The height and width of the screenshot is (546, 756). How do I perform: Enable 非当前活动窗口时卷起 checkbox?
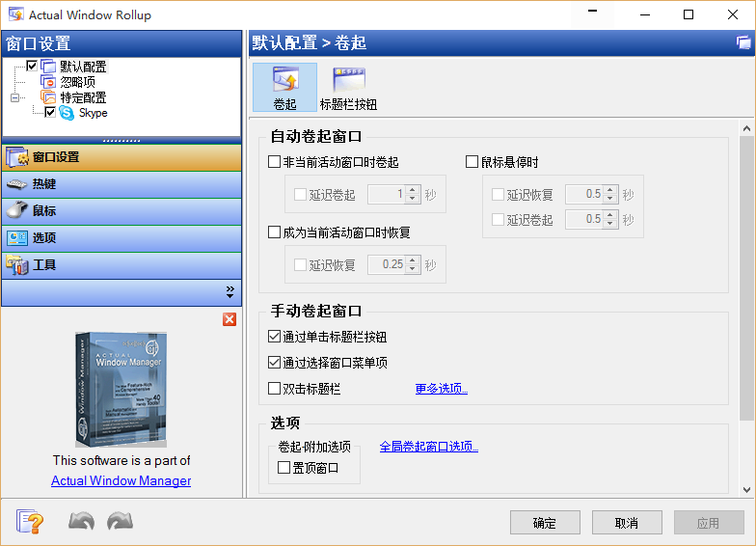274,162
